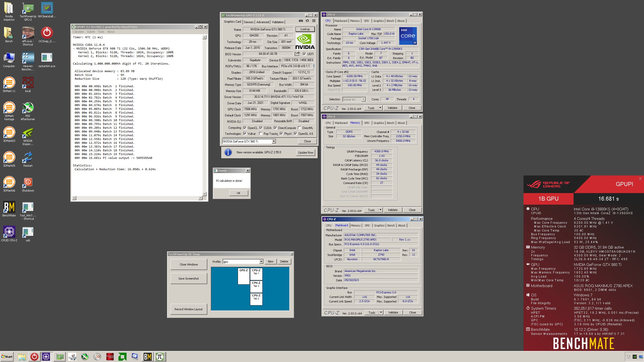Image resolution: width=644 pixels, height=362 pixels.
Task: Click OK in the Finish dialog
Action: pyautogui.click(x=238, y=193)
